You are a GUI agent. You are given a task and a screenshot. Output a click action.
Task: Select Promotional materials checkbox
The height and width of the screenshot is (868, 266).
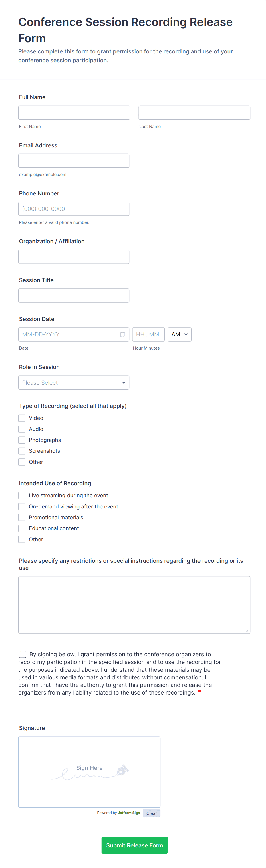[x=22, y=517]
